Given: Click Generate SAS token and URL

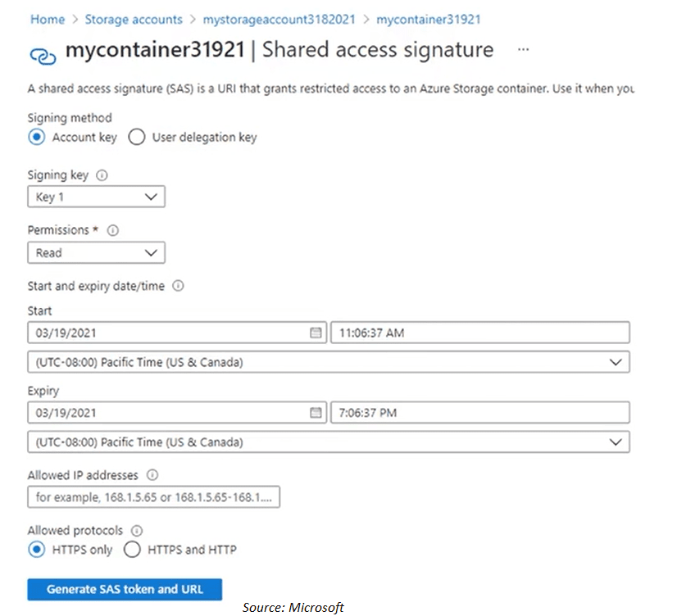Looking at the screenshot, I should [125, 589].
